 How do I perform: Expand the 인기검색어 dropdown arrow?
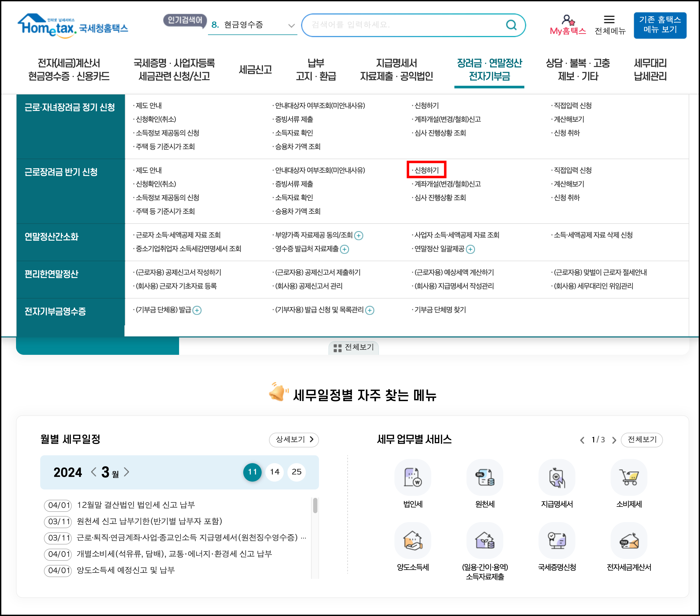[x=291, y=25]
